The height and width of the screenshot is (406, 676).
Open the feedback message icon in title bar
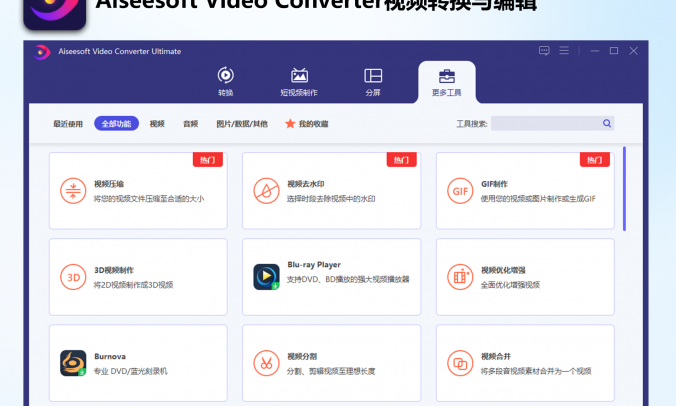point(544,51)
